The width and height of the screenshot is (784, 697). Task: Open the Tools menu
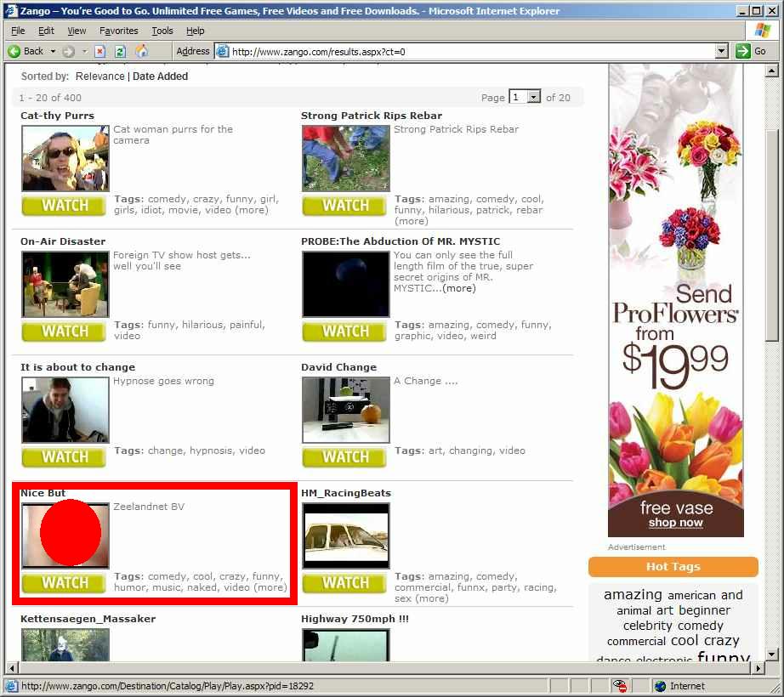click(x=162, y=31)
